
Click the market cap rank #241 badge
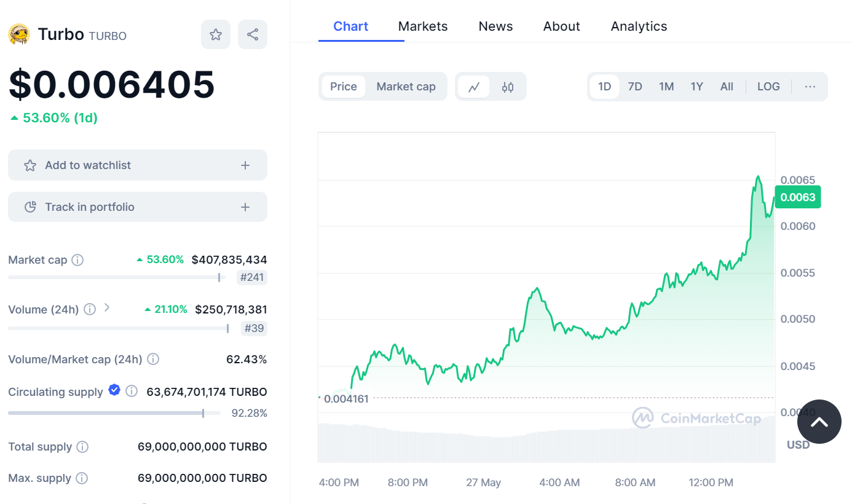(252, 277)
